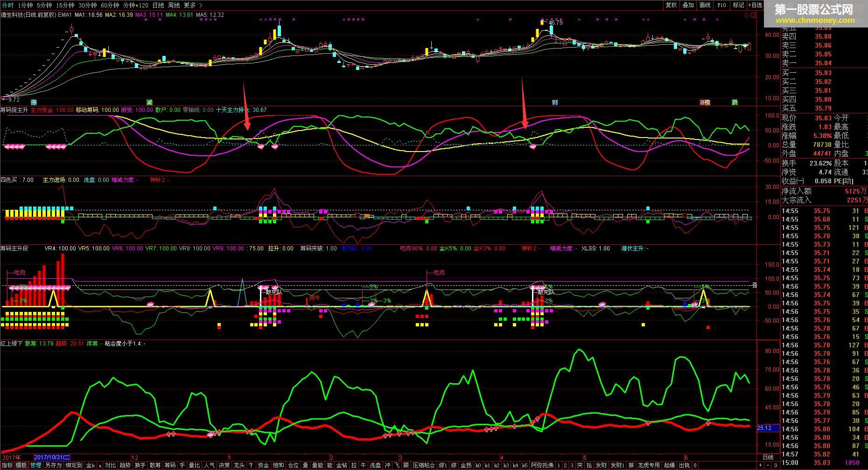Image resolution: width=868 pixels, height=470 pixels.
Task: Switch to 周线 weekly chart
Action: [174, 5]
